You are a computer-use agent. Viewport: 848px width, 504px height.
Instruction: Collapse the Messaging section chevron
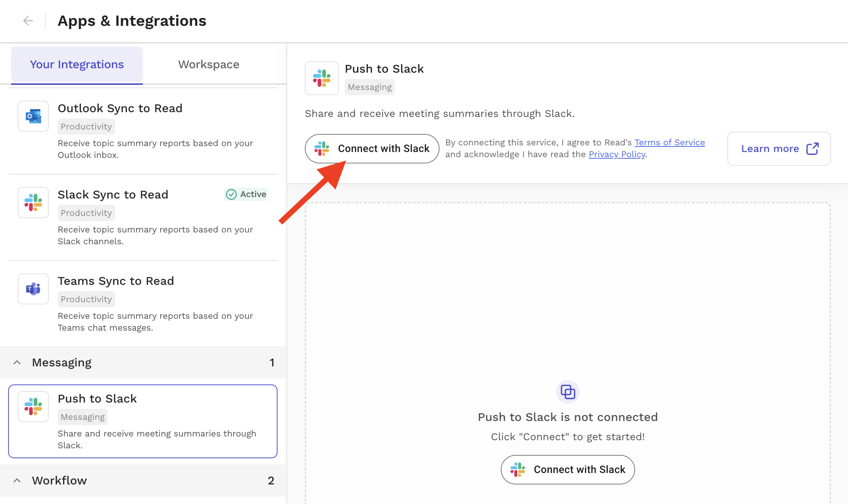pyautogui.click(x=17, y=363)
